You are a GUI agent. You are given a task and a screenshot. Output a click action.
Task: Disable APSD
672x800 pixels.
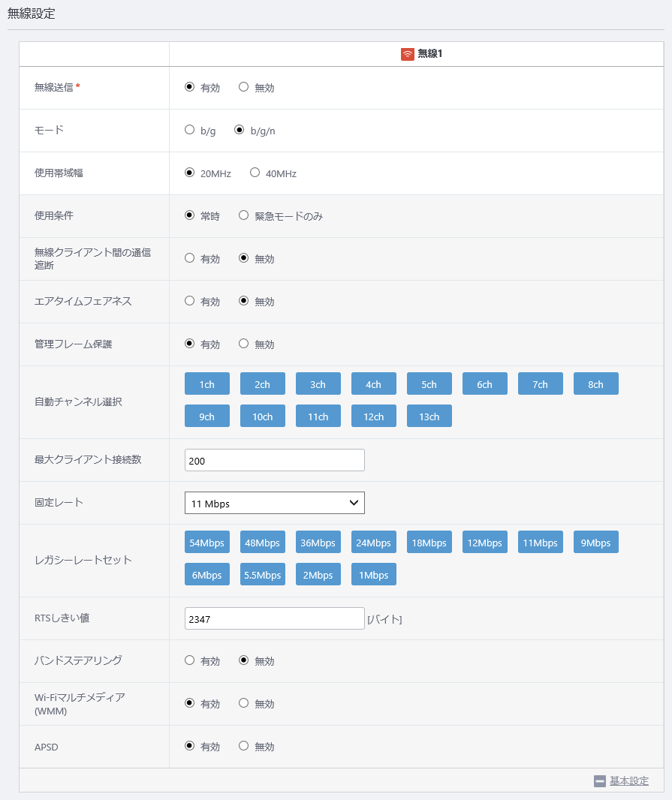click(x=243, y=746)
